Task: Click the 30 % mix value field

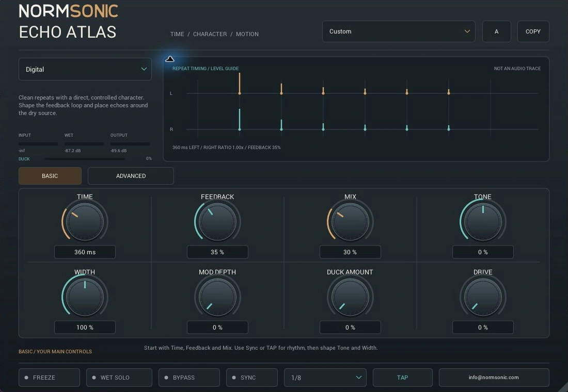Action: click(350, 252)
